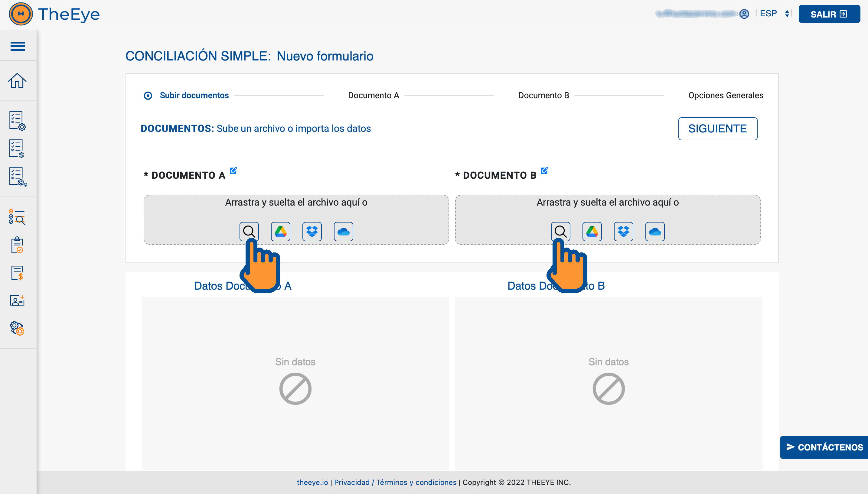Screen dimensions: 868x494
Task: Go to Opciones Generales step
Action: click(726, 95)
